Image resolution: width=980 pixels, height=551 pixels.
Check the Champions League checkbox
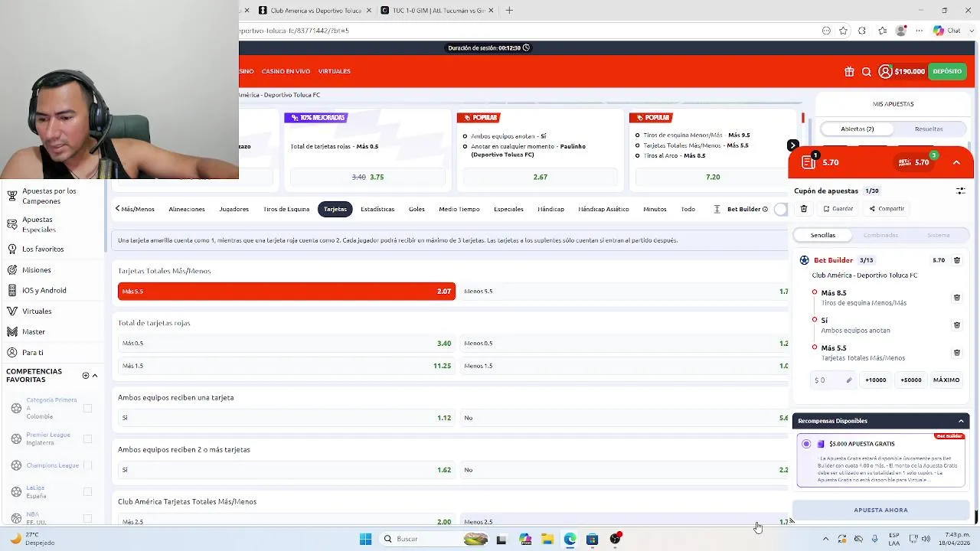[87, 465]
